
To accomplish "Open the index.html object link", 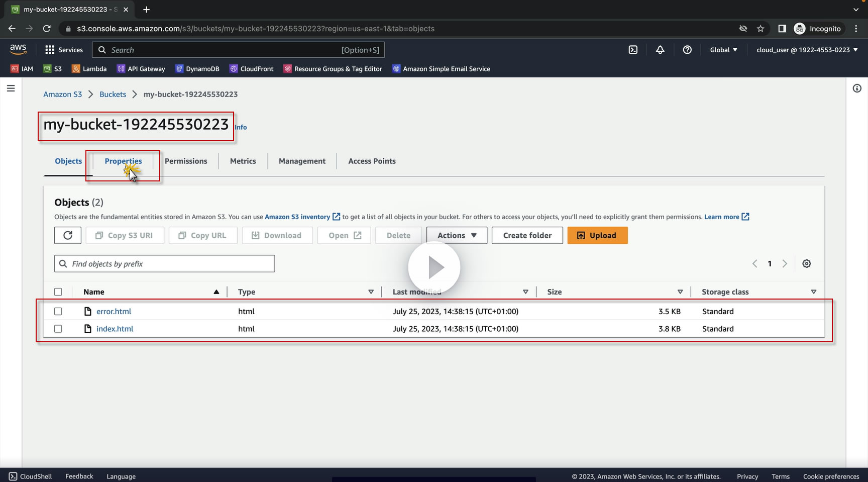I will tap(115, 329).
